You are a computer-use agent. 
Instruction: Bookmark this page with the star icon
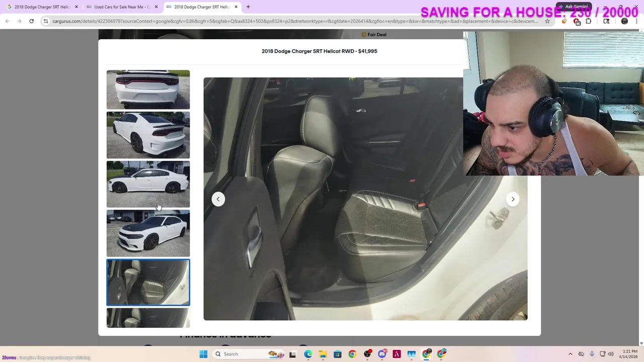pos(547,21)
